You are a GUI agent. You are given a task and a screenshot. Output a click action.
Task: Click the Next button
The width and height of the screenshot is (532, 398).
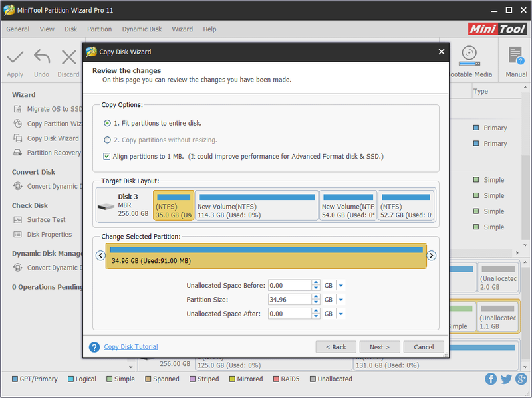tap(380, 347)
